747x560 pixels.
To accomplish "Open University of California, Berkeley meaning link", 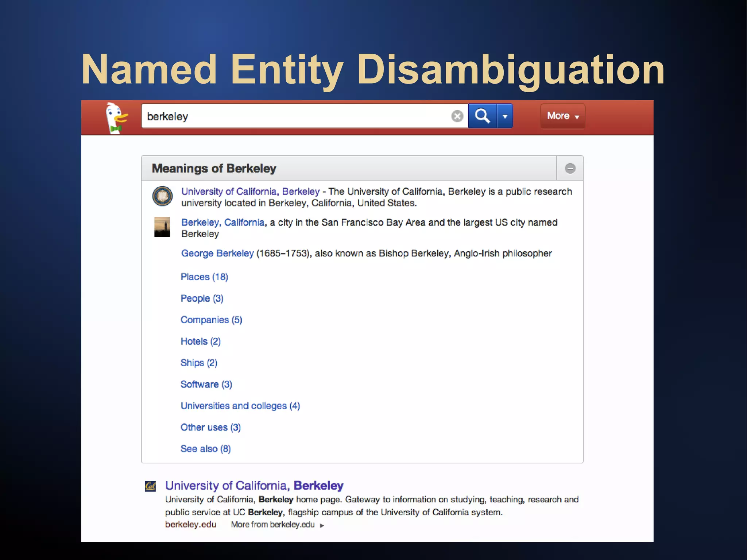I will (250, 192).
